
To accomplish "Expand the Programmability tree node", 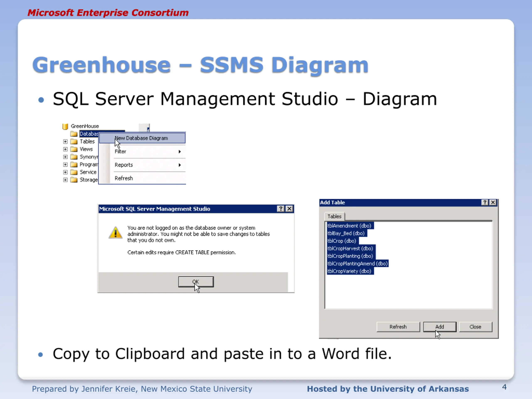I will tap(65, 165).
